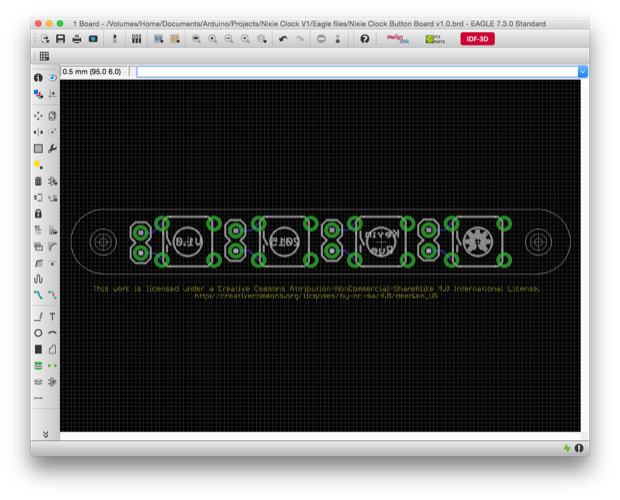
Task: Open the sheet/library selector icon
Action: (x=136, y=39)
